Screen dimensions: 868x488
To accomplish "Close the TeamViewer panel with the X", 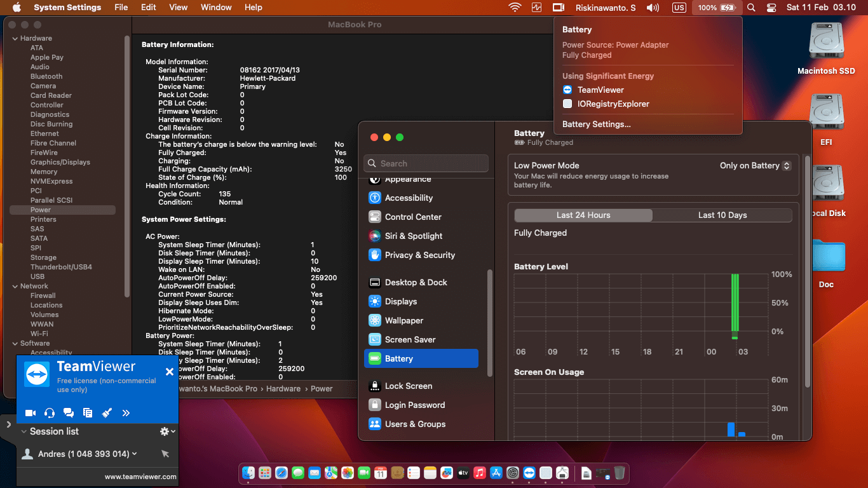I will tap(170, 372).
